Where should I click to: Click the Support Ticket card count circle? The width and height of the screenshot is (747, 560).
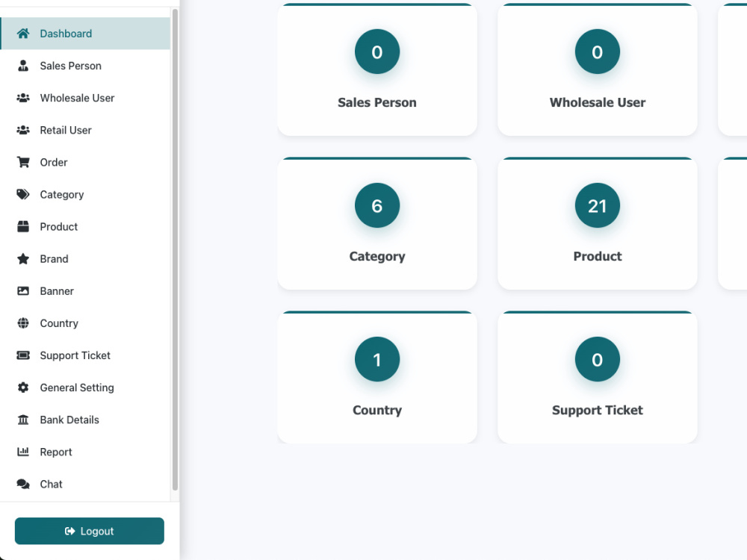pos(598,359)
